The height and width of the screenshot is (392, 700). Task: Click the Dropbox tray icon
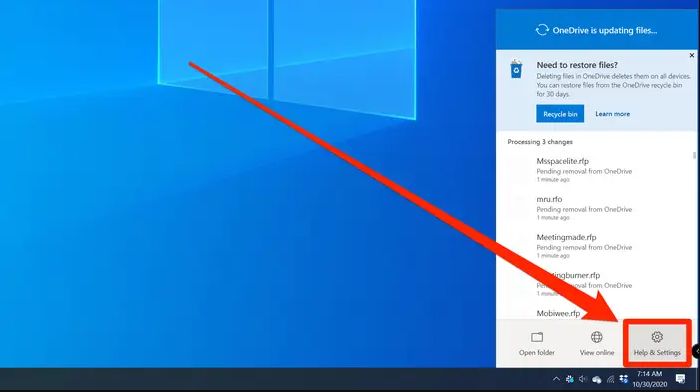point(624,379)
